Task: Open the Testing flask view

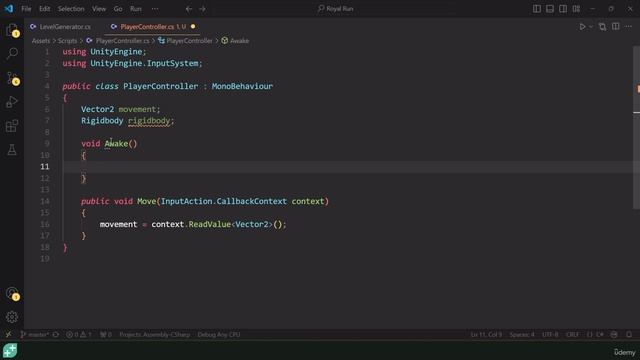Action: point(12,150)
